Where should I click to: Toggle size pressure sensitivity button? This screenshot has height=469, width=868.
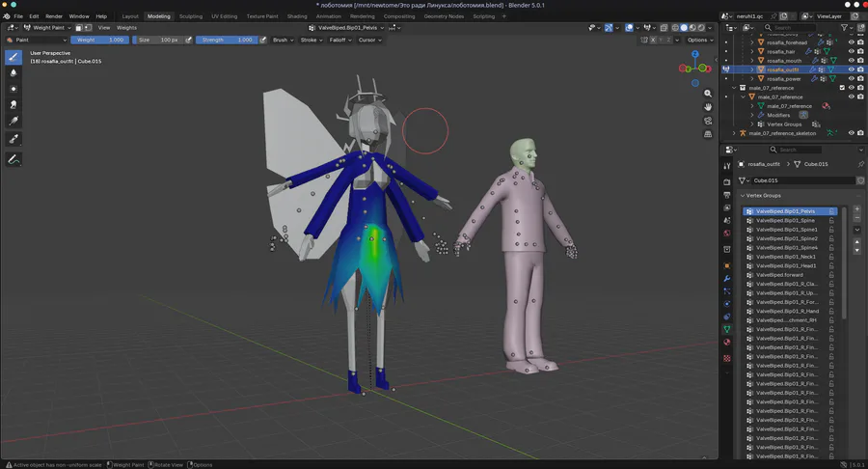(x=189, y=40)
